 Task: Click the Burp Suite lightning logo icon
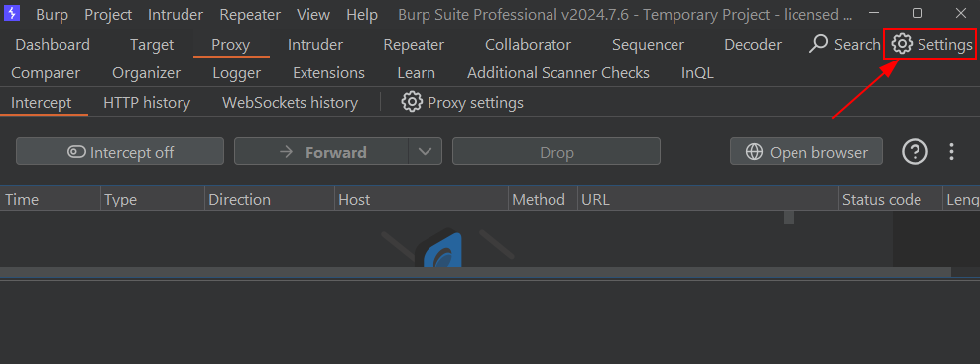[x=12, y=13]
